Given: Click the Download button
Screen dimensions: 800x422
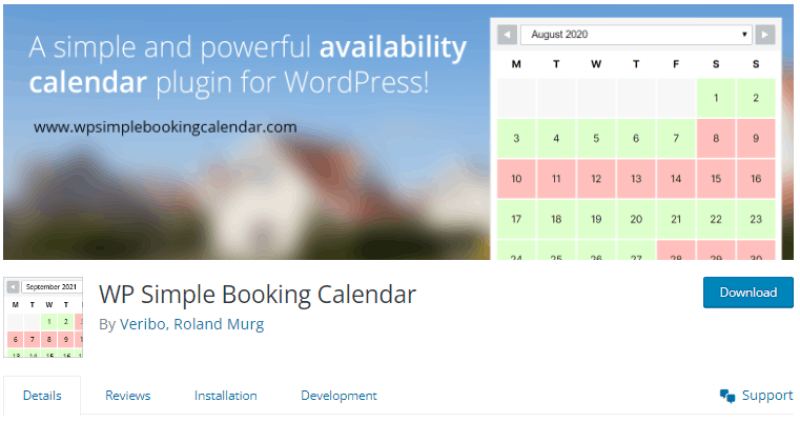Looking at the screenshot, I should tap(748, 292).
